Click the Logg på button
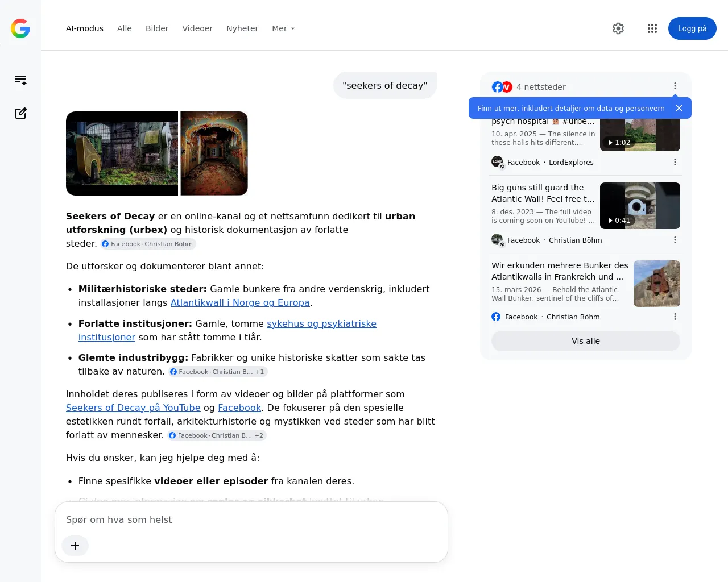This screenshot has width=728, height=582. 692,28
